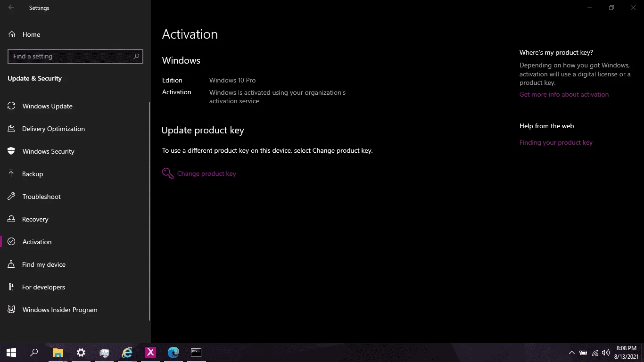
Task: Switch to Command Prompt on the taskbar
Action: [x=196, y=353]
